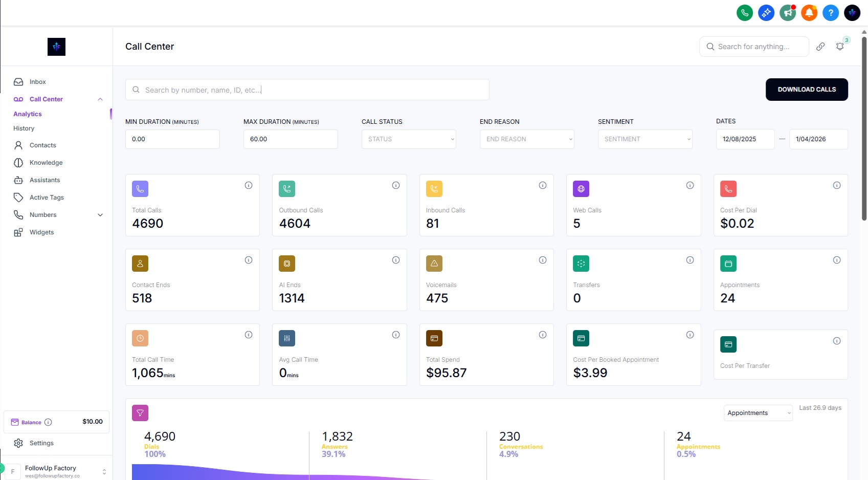Show info for Cost Per Dial card
Image resolution: width=868 pixels, height=480 pixels.
click(x=837, y=185)
